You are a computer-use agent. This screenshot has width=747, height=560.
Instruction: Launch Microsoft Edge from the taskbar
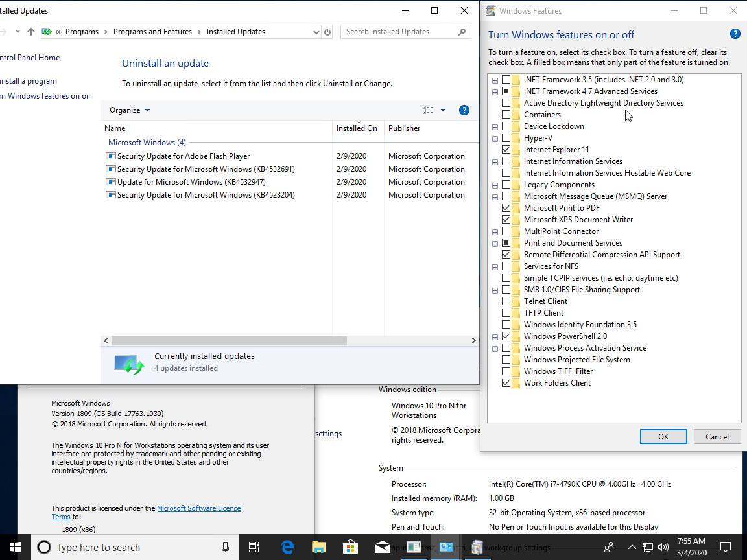coord(287,547)
